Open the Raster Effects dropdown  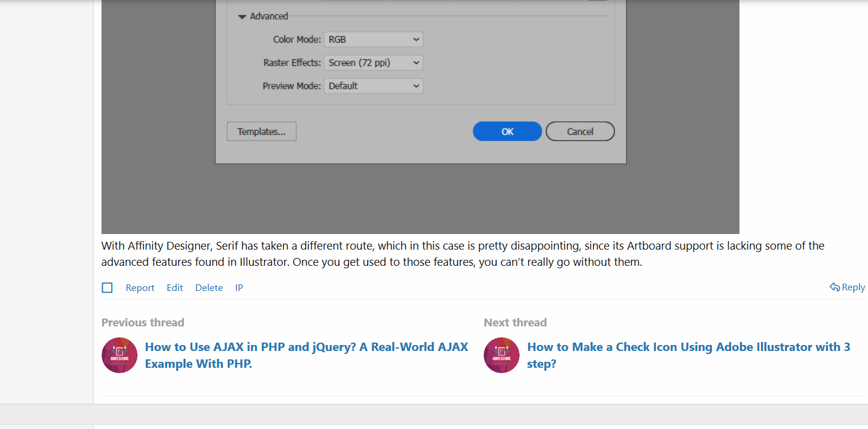click(x=373, y=63)
